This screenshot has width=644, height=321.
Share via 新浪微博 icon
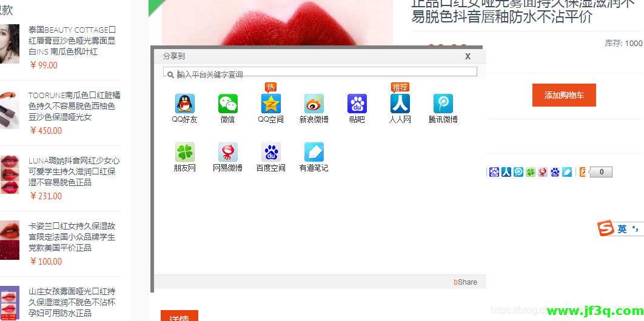(x=314, y=104)
